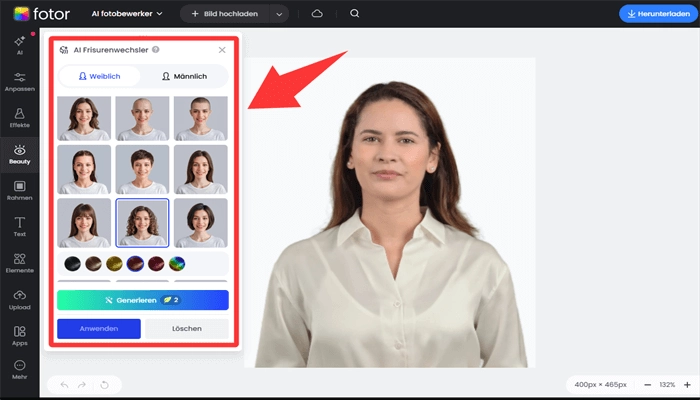
Task: Click the woman's portrait on canvas
Action: [390, 212]
